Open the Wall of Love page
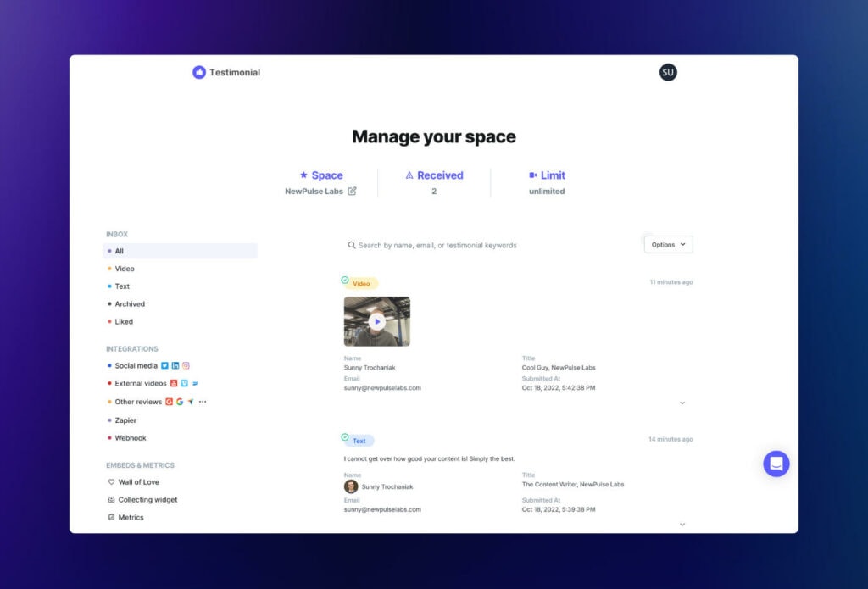The width and height of the screenshot is (868, 589). (138, 482)
